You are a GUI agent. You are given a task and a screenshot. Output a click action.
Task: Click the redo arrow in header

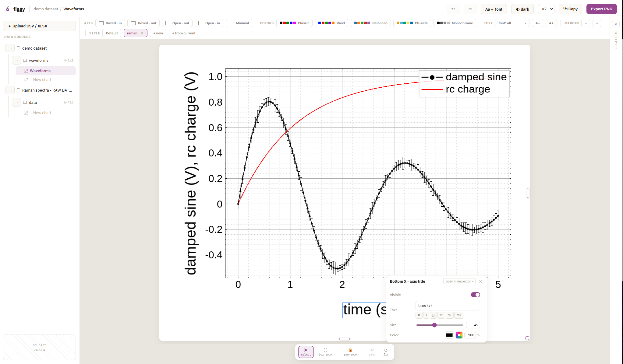click(x=470, y=9)
